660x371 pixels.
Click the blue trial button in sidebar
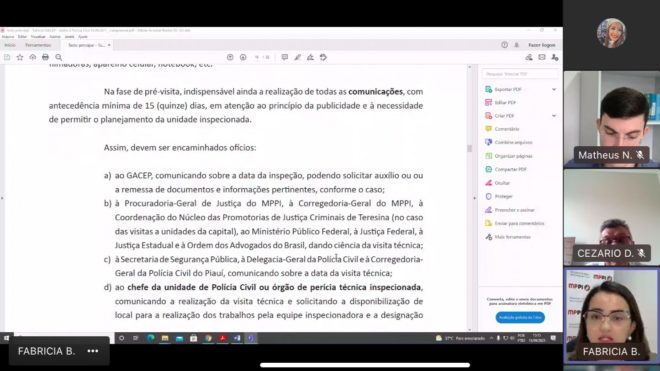[x=520, y=318]
